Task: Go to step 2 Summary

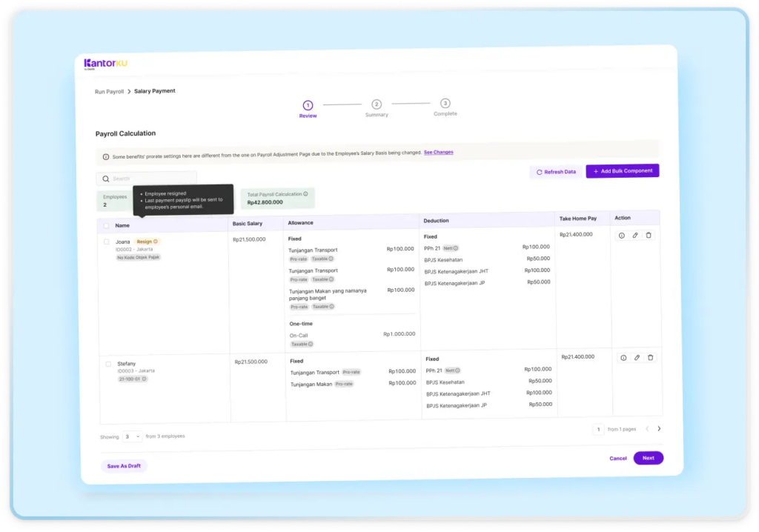Action: (x=377, y=104)
